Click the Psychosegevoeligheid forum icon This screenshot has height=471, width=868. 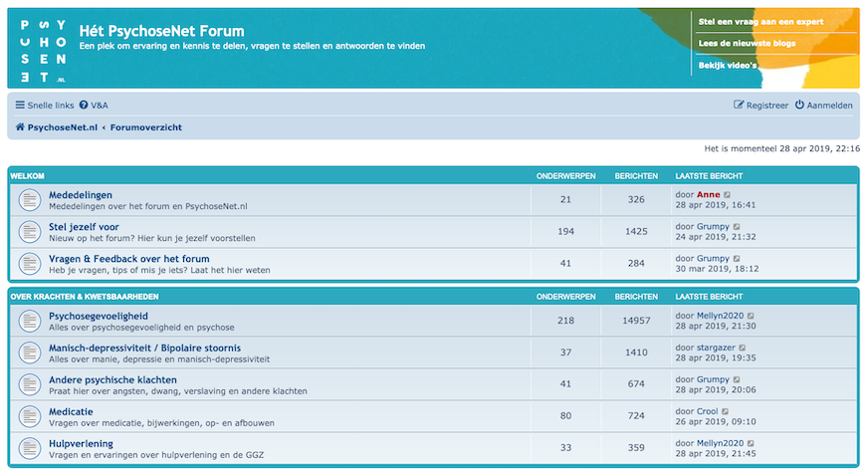pos(30,321)
